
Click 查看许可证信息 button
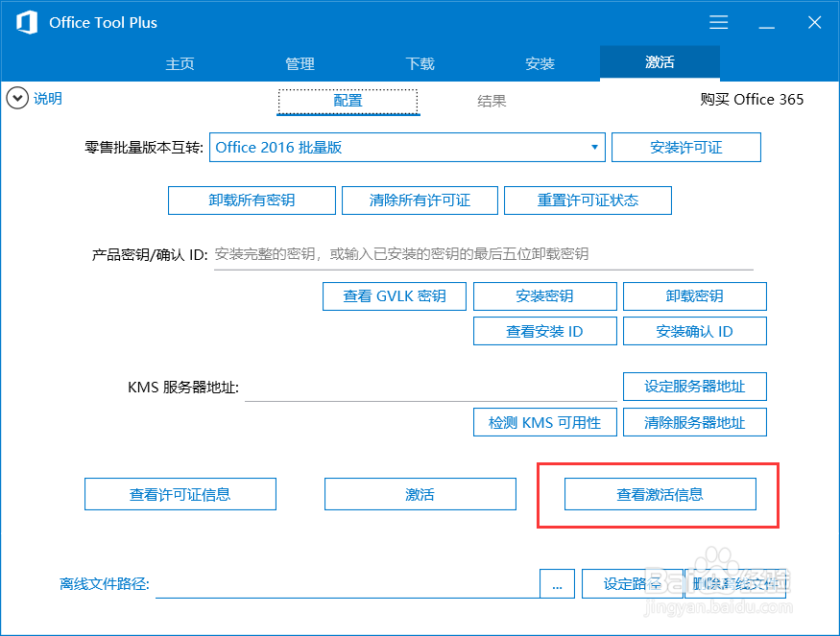(x=180, y=494)
